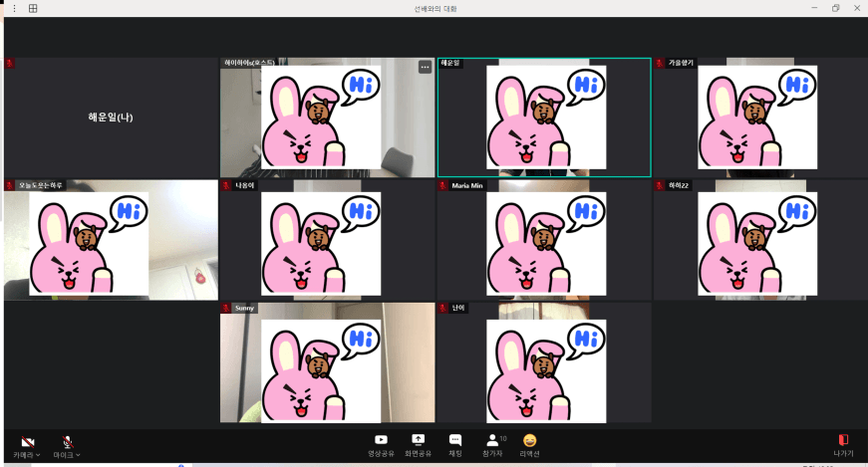Click the participant count 10
Screen dimensions: 868x467
pyautogui.click(x=503, y=438)
